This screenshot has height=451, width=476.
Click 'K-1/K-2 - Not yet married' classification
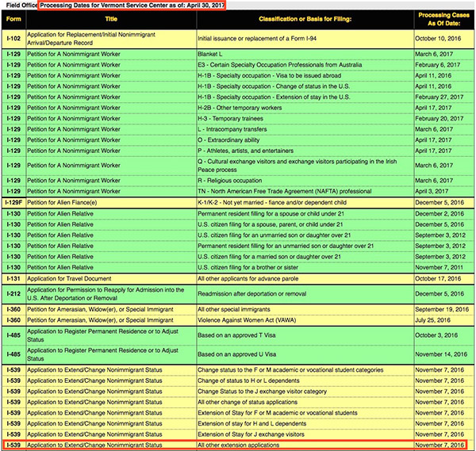click(272, 203)
